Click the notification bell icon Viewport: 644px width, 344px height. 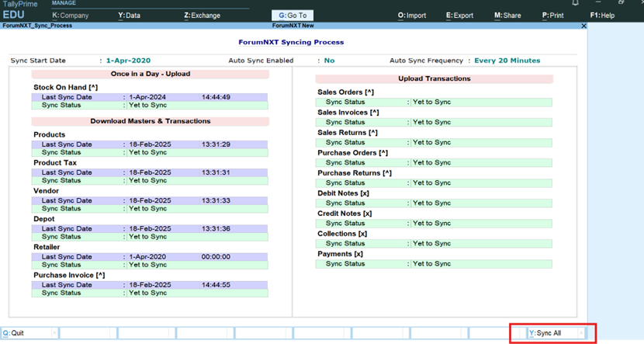[x=576, y=2]
